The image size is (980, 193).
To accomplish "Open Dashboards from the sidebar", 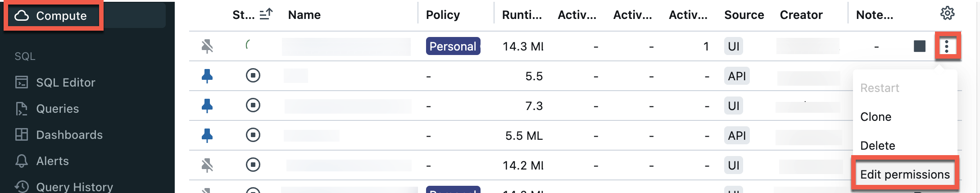I will pos(69,135).
